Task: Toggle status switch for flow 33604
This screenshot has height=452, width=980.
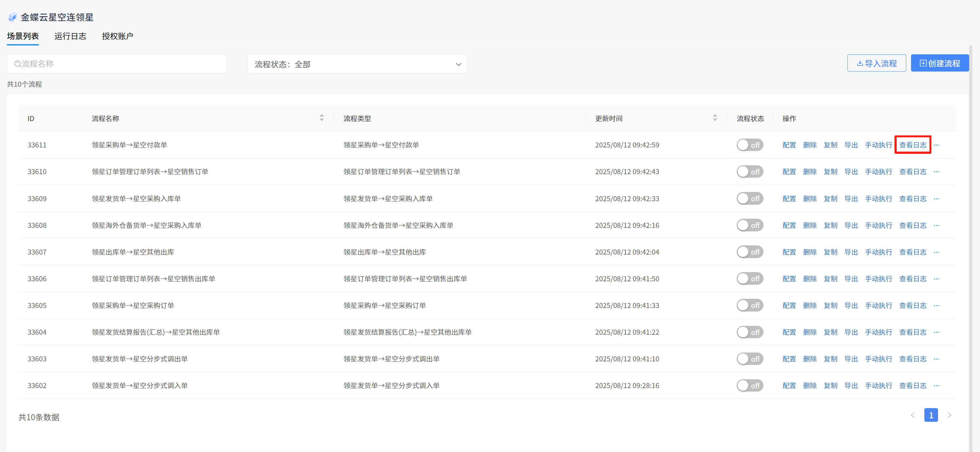Action: tap(750, 332)
